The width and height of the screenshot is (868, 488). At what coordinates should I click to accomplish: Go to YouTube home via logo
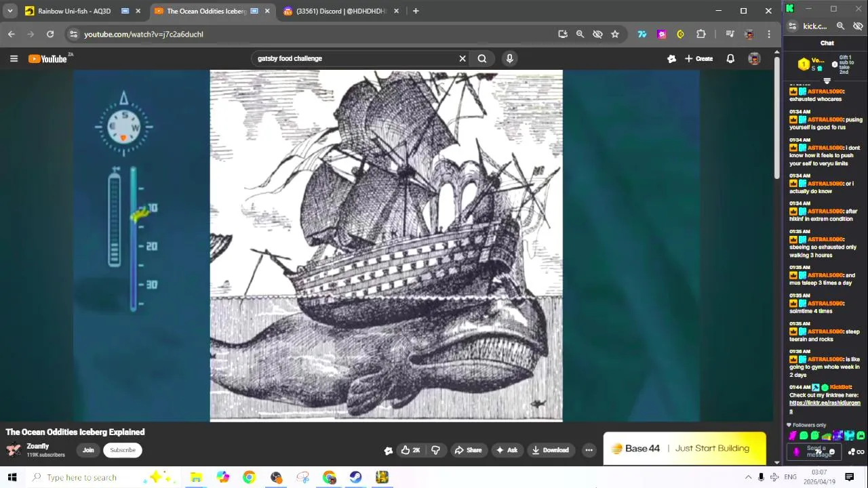tap(47, 59)
